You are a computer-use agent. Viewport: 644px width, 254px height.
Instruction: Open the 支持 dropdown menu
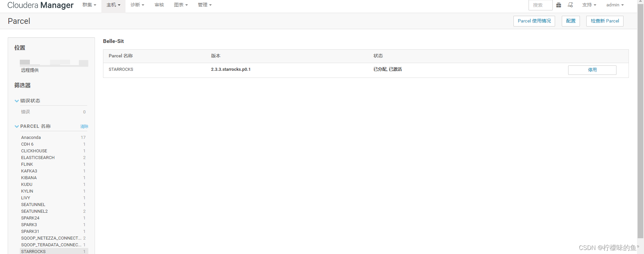coord(589,5)
